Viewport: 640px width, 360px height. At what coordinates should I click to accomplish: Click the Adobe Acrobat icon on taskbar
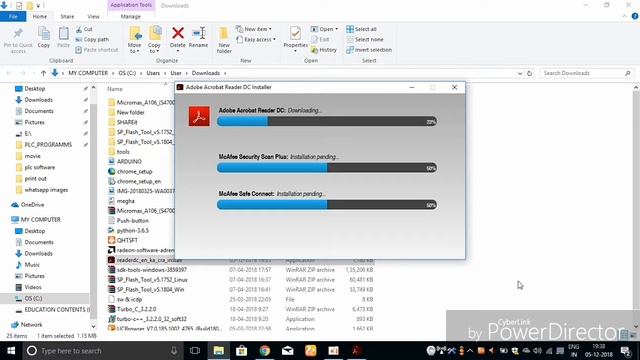click(356, 351)
